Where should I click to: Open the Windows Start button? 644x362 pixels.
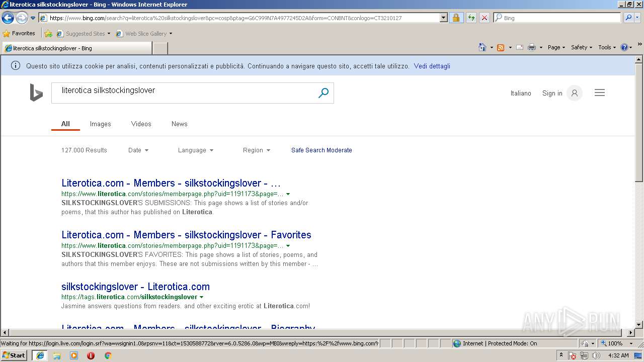[14, 355]
